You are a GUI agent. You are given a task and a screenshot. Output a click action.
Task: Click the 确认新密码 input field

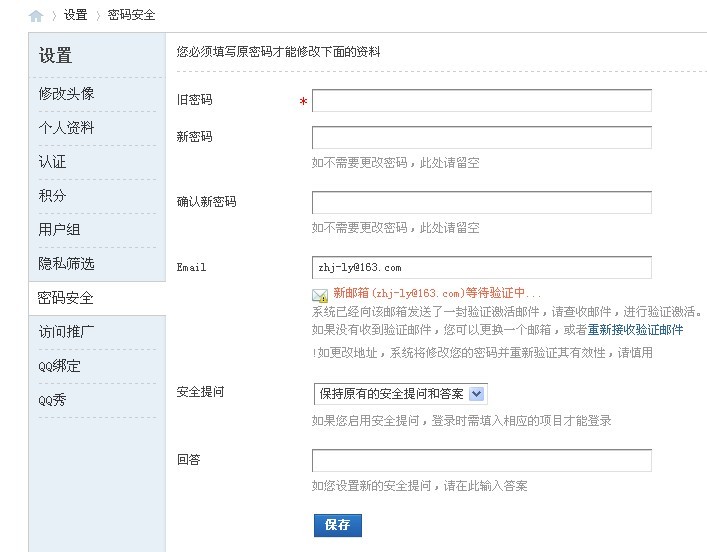pos(481,203)
